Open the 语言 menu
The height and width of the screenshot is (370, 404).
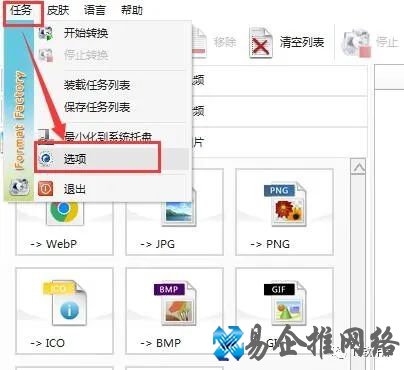pyautogui.click(x=95, y=11)
